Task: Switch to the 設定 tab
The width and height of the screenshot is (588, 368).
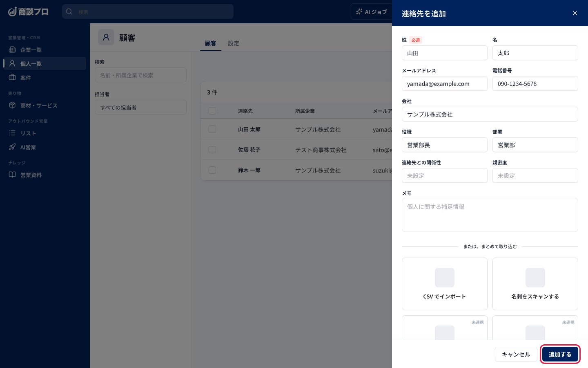Action: (234, 43)
